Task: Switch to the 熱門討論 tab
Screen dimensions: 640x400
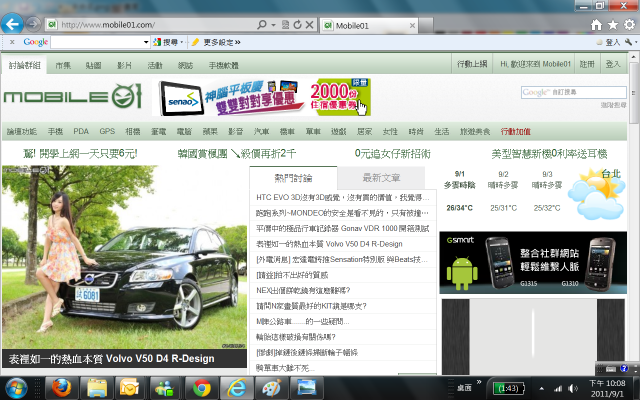Action: (x=293, y=178)
